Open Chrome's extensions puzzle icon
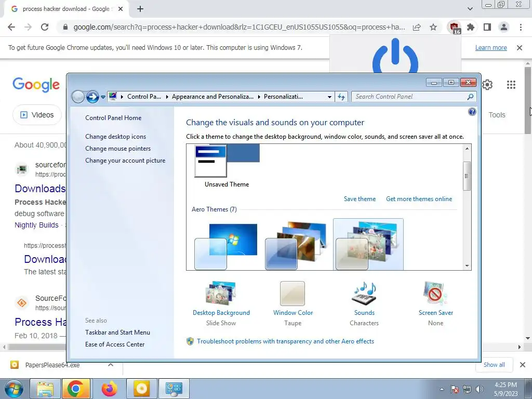Viewport: 532px width, 399px height. coord(471,27)
